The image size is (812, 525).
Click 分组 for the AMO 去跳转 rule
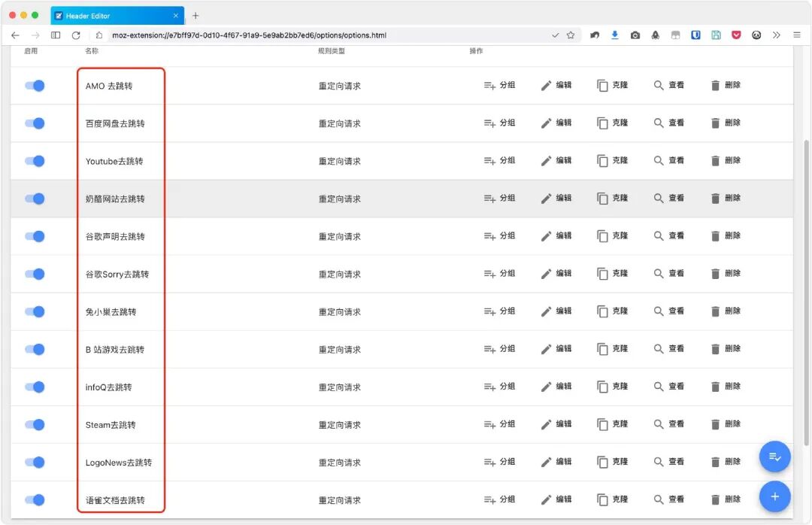pyautogui.click(x=499, y=85)
